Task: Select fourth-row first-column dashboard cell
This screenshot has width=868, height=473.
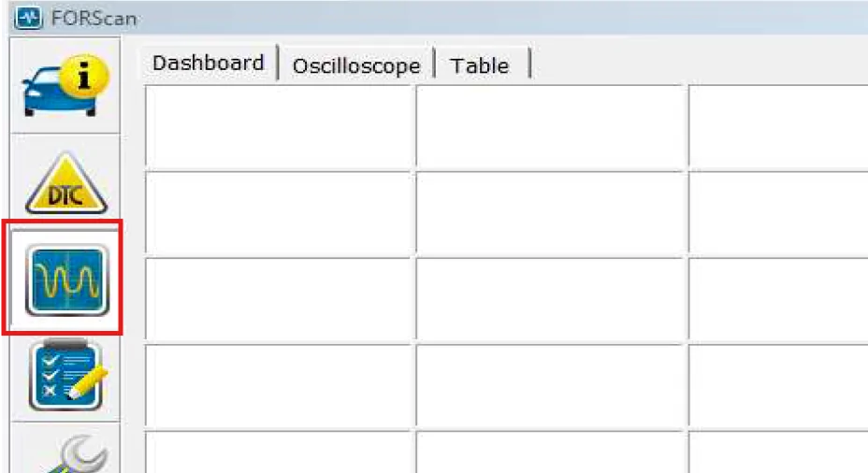Action: (278, 385)
